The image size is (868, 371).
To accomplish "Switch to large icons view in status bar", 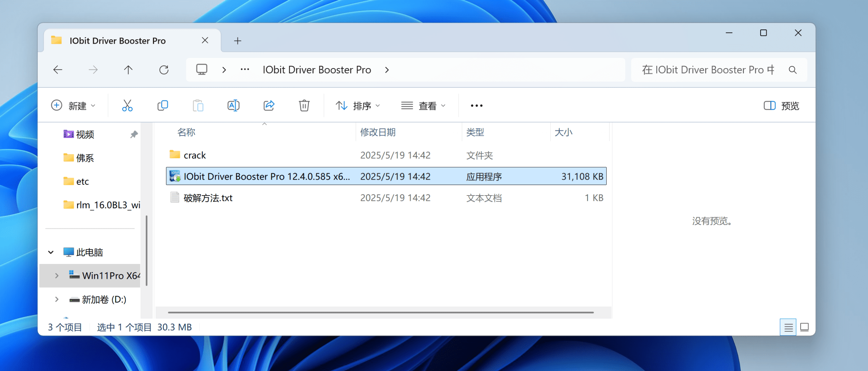I will point(805,327).
